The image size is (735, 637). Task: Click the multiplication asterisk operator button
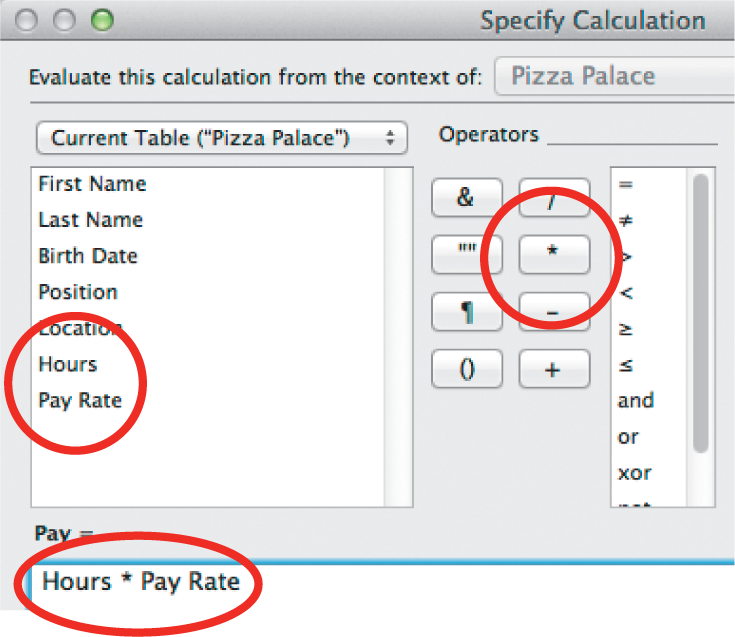[x=554, y=255]
